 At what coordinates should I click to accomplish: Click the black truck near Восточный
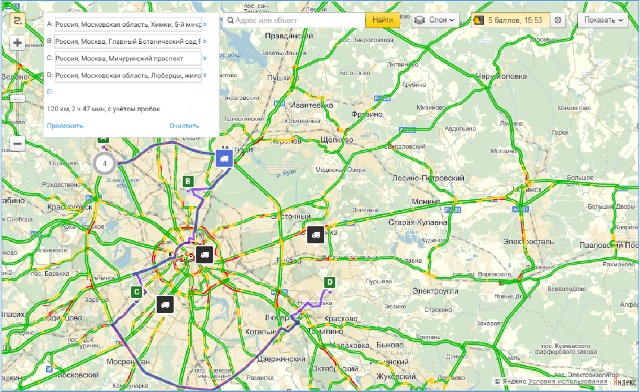315,234
